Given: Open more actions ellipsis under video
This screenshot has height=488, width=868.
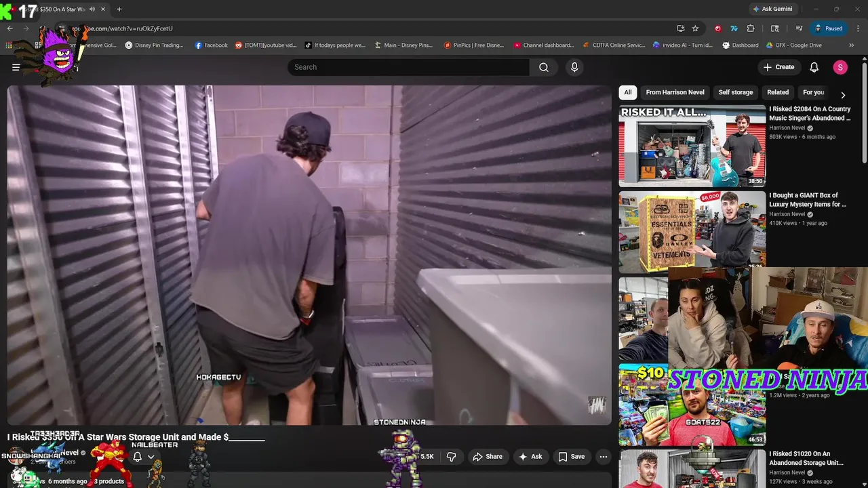Looking at the screenshot, I should click(x=604, y=457).
